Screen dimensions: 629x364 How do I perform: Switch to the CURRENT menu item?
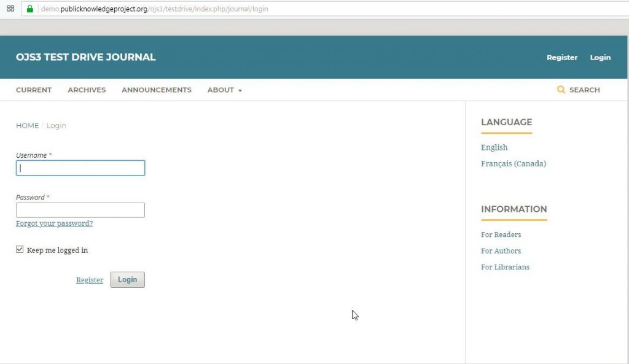(x=33, y=90)
